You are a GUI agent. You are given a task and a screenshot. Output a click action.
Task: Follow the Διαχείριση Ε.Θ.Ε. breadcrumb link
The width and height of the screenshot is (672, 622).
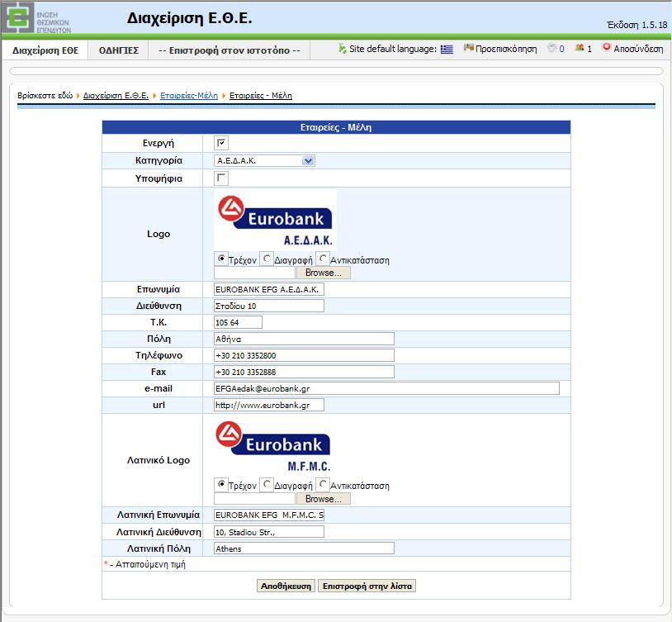pos(116,96)
